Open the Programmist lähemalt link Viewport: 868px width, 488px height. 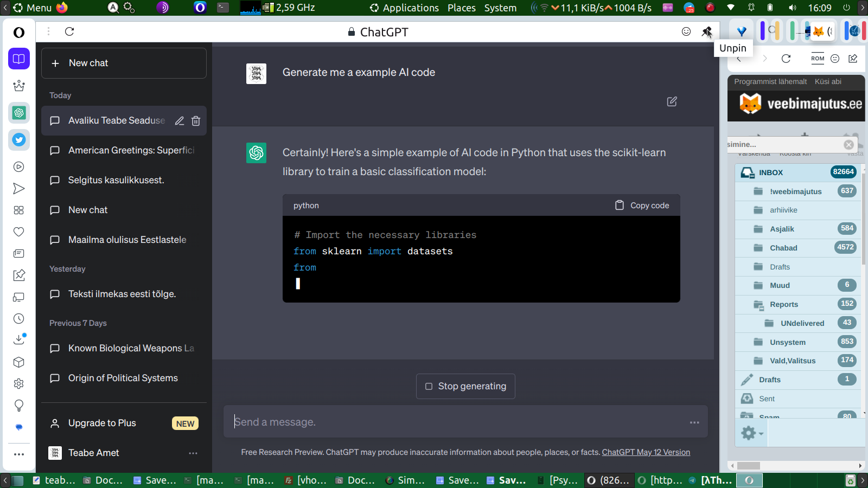click(x=770, y=82)
